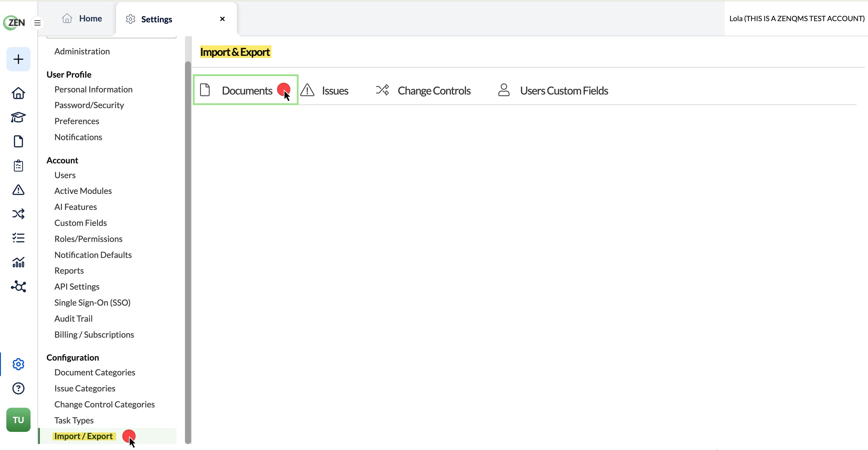Click the house icon in Home tab
The image size is (868, 450).
point(67,18)
